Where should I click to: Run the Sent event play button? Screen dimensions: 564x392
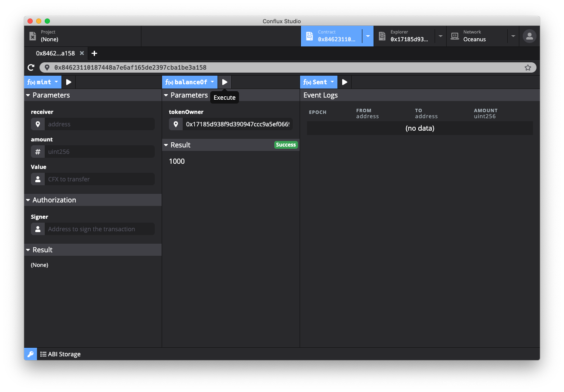point(345,82)
